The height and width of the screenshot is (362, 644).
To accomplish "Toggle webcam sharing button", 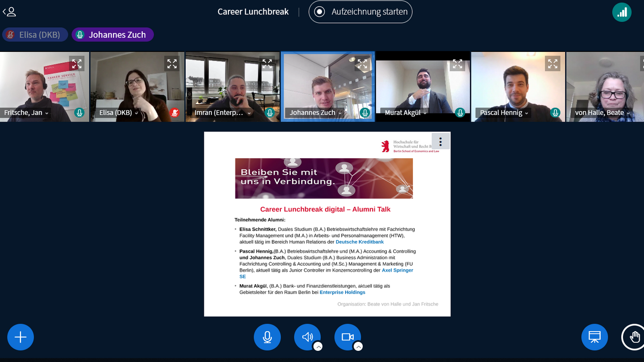I will [347, 337].
